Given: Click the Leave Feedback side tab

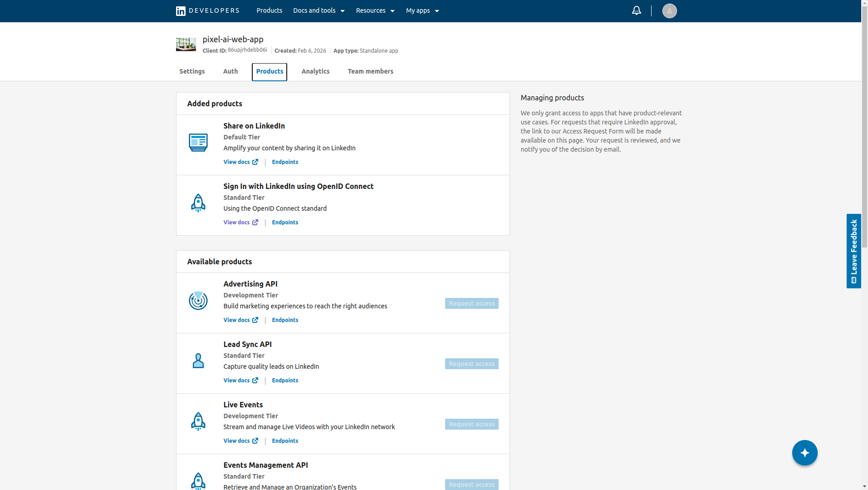Looking at the screenshot, I should click(x=853, y=251).
